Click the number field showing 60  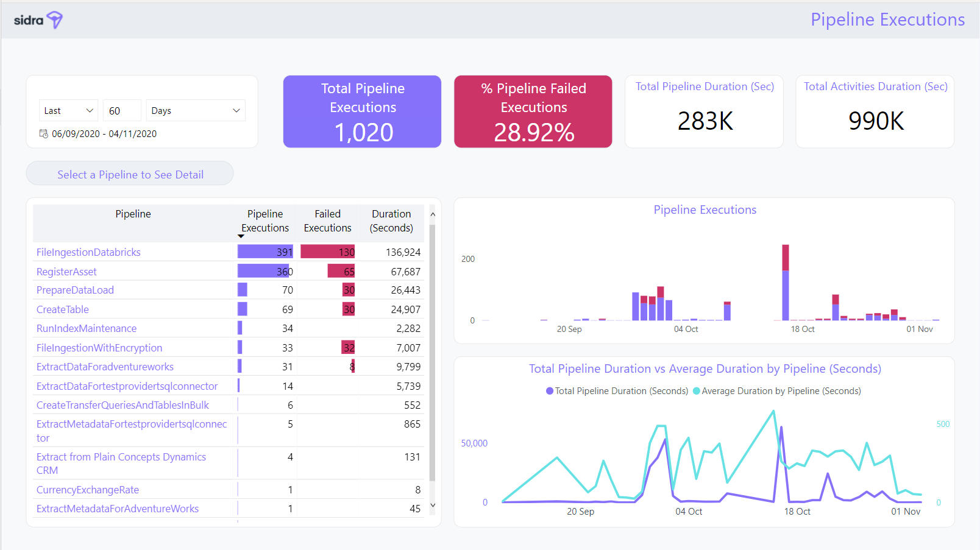coord(121,111)
